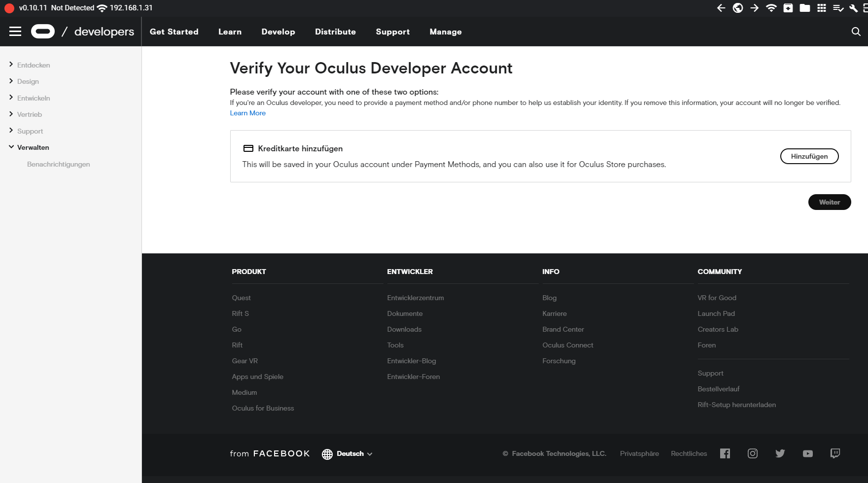Click the developers home link in header
The height and width of the screenshot is (483, 868).
coord(104,32)
